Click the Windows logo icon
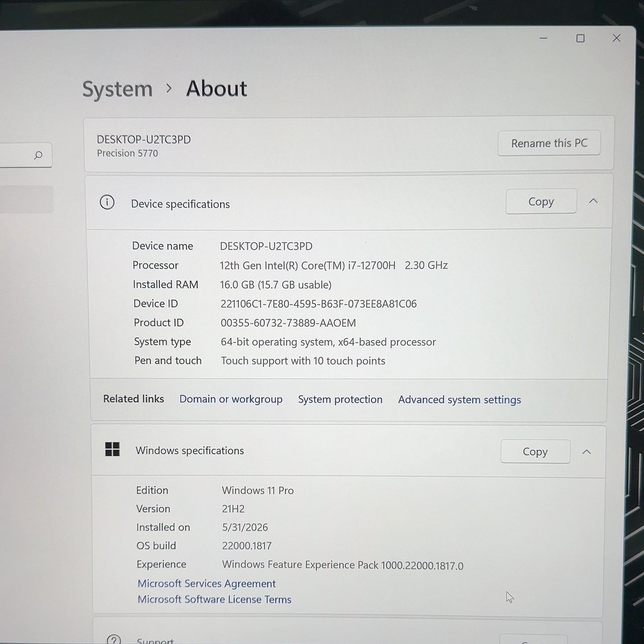Screen dimensions: 644x644 [x=112, y=449]
